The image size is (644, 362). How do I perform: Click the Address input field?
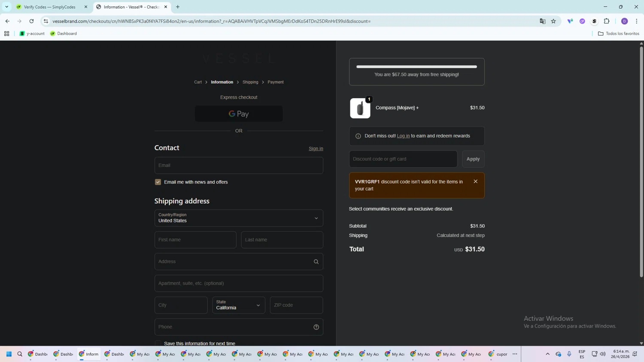[239, 262]
